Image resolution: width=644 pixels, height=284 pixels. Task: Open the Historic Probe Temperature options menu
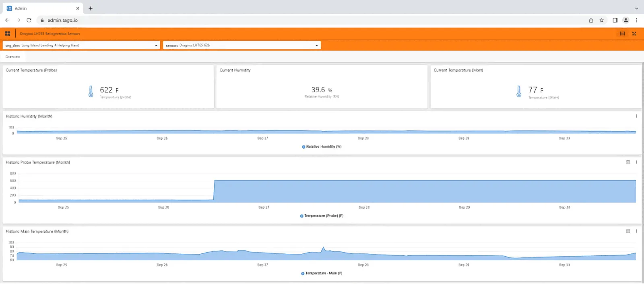(636, 162)
